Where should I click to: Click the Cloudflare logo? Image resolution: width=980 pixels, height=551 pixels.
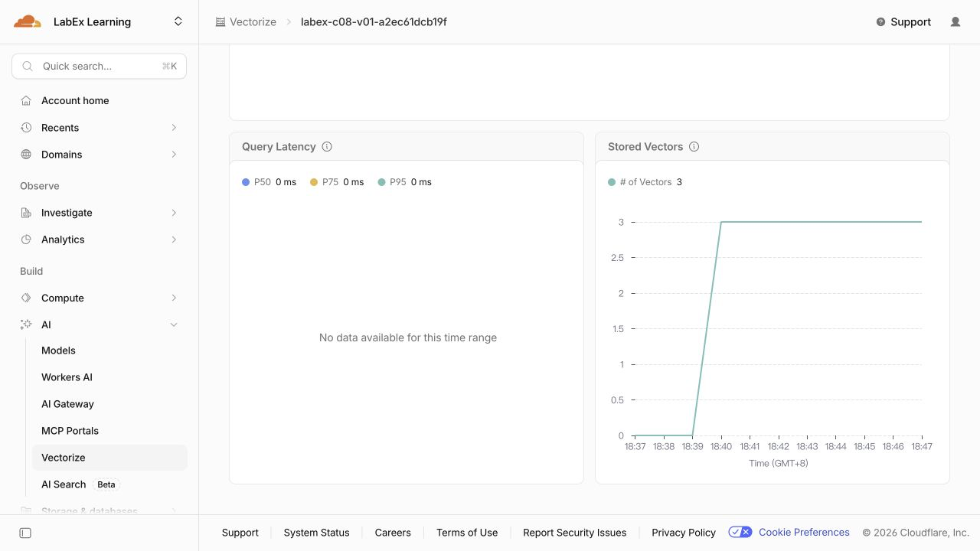pyautogui.click(x=28, y=21)
